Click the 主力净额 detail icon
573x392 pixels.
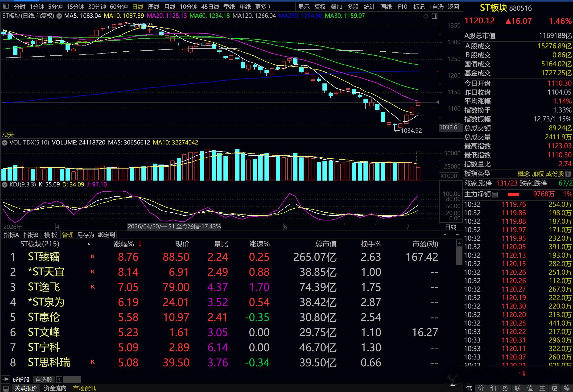pos(495,195)
